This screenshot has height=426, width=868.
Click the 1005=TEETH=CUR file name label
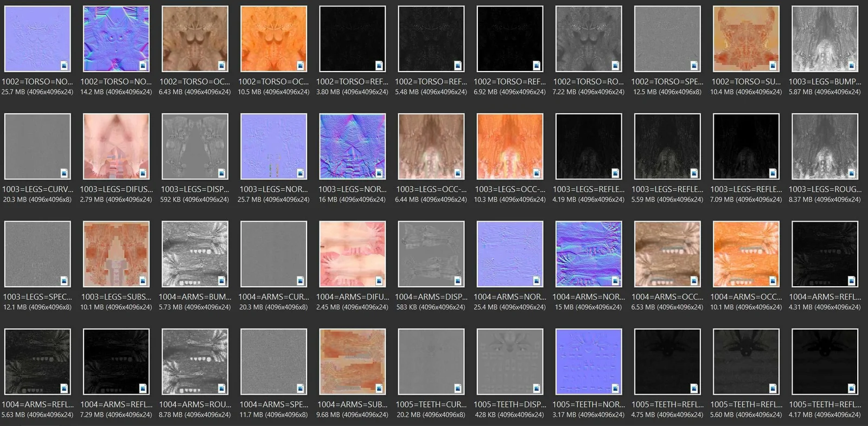pyautogui.click(x=431, y=404)
